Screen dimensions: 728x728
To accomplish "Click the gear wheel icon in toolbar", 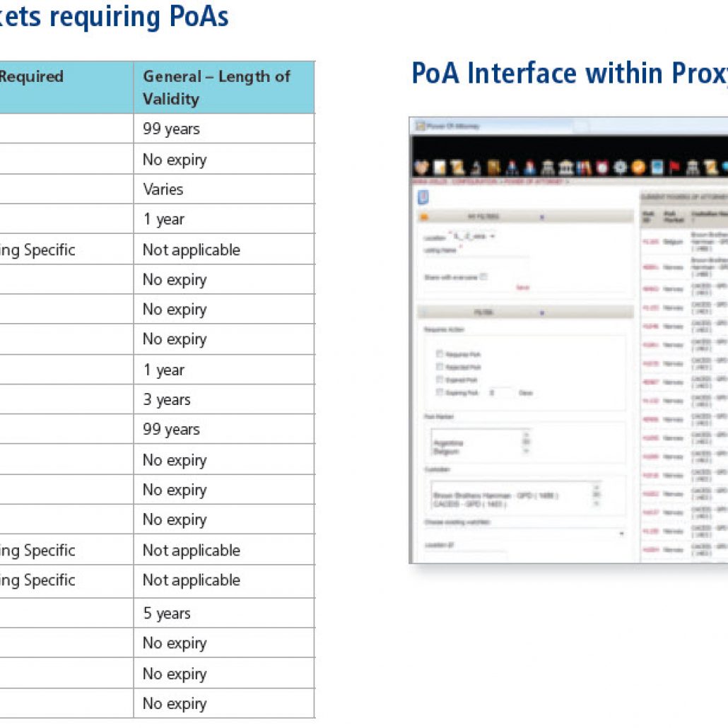I will click(621, 168).
